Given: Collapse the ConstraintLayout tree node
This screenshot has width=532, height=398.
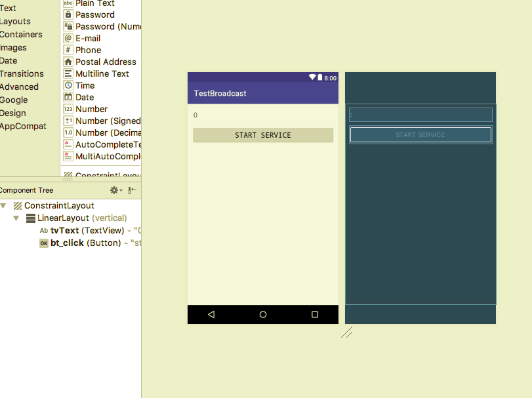Looking at the screenshot, I should 3,205.
